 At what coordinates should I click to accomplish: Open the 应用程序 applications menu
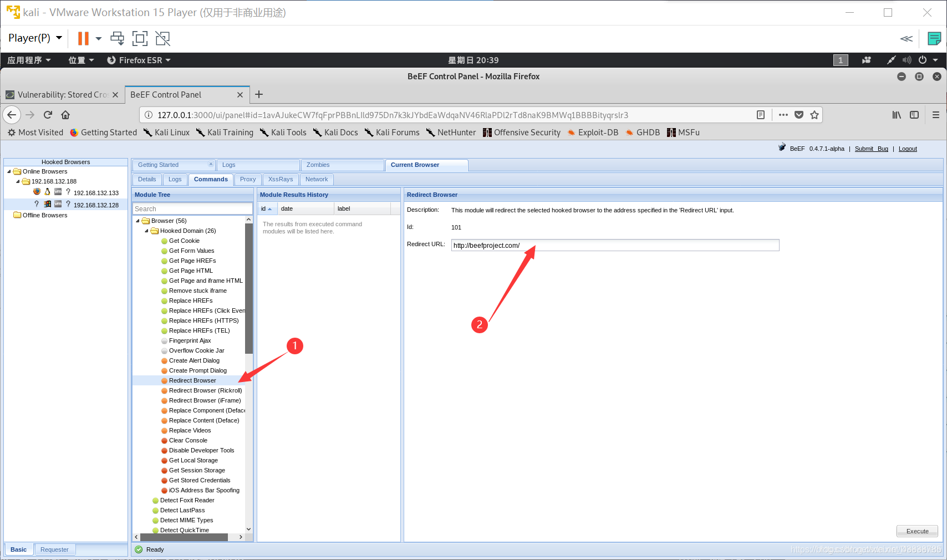29,60
